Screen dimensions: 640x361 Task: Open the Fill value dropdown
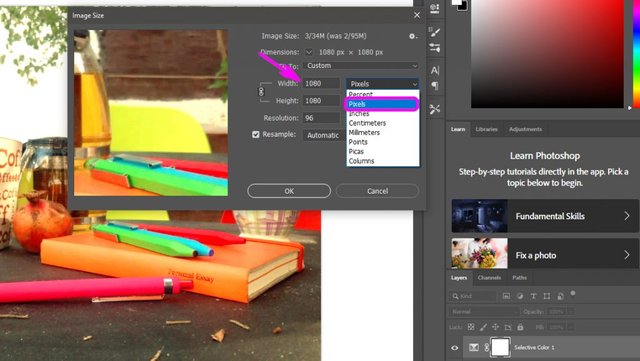coord(571,327)
